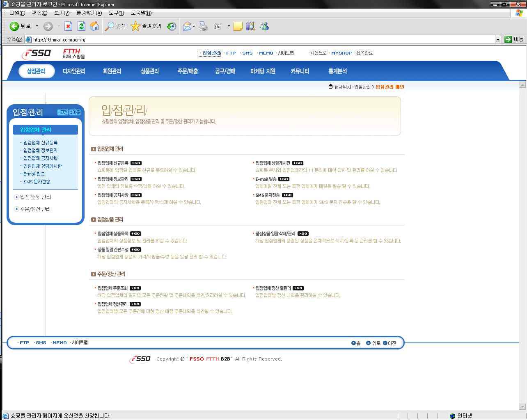Click the IE Back arrow icon
The height and width of the screenshot is (420, 527).
(14, 26)
